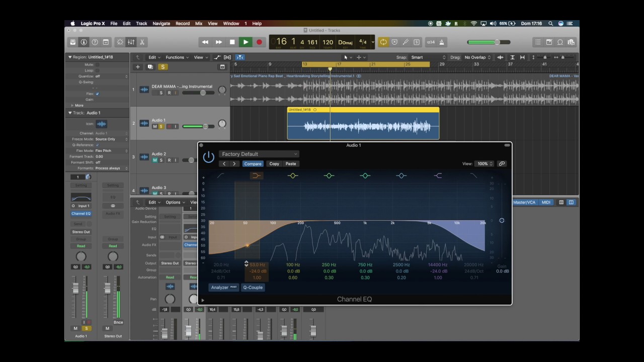Open the Factory Default preset dropdown
Viewport: 644px width, 362px height.
(259, 154)
